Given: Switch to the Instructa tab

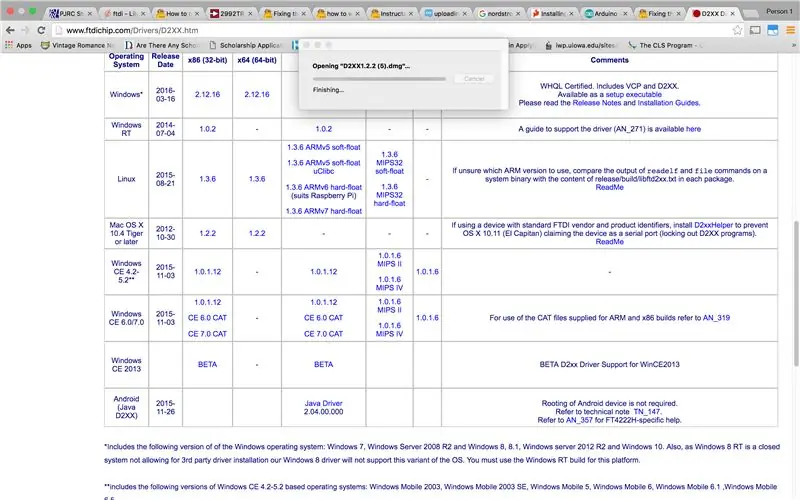Looking at the screenshot, I should [392, 14].
